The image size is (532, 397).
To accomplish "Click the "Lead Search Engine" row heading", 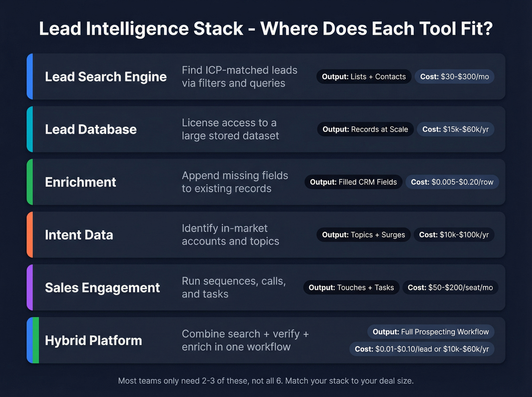I will click(106, 76).
